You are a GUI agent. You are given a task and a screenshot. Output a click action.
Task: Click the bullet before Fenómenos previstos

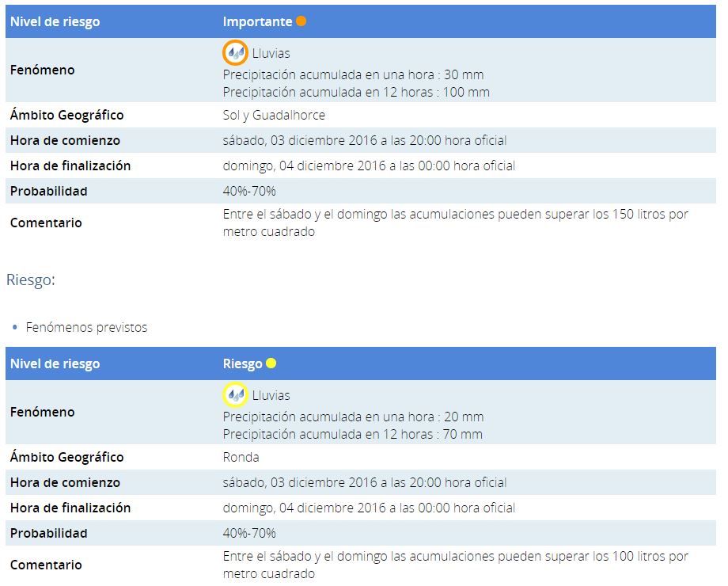[15, 327]
